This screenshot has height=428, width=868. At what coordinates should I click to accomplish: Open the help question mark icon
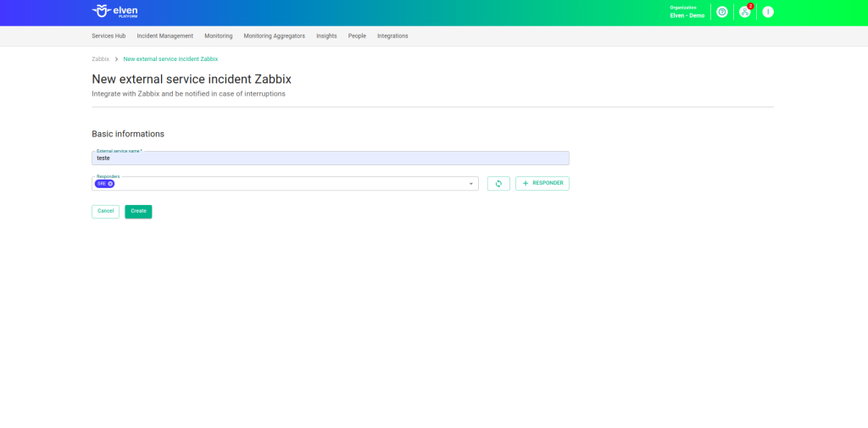[722, 12]
